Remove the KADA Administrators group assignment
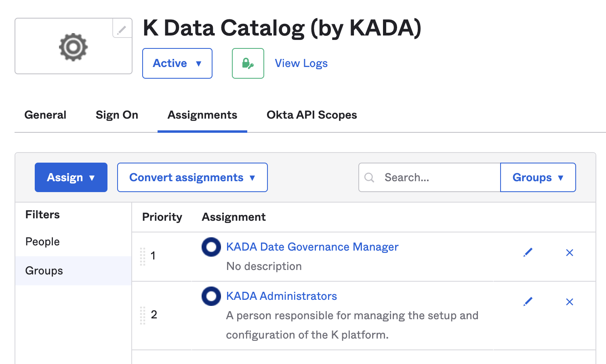Image resolution: width=606 pixels, height=364 pixels. click(569, 302)
